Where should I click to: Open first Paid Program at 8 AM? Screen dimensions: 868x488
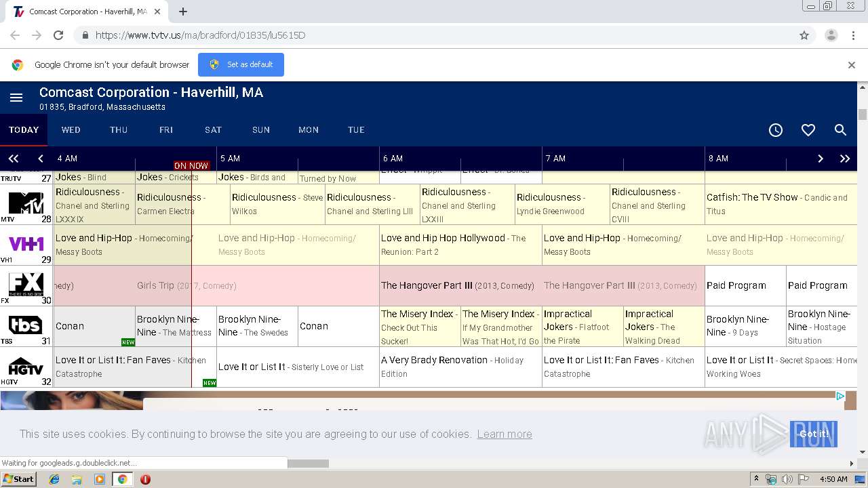746,285
